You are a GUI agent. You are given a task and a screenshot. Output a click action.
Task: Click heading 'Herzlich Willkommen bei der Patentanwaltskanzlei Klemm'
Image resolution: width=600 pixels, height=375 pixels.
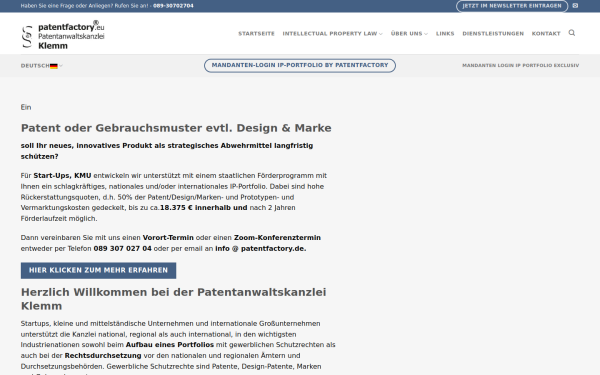pyautogui.click(x=173, y=299)
